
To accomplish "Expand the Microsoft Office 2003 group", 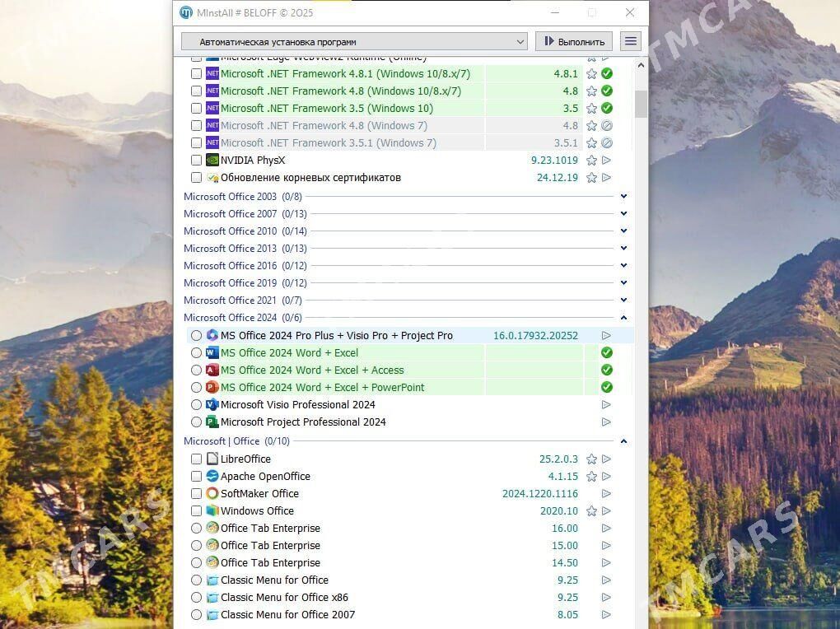I will pyautogui.click(x=623, y=197).
